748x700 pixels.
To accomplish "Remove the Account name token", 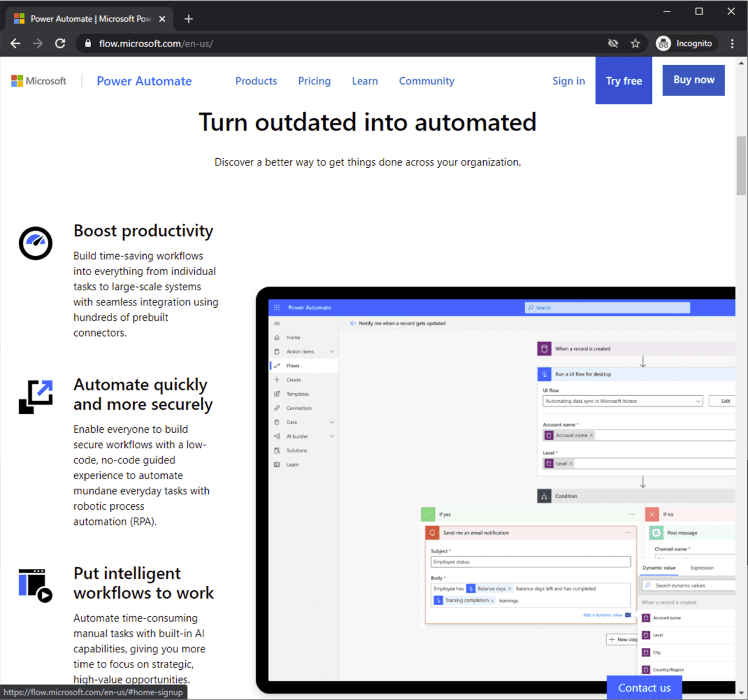I will pos(591,435).
